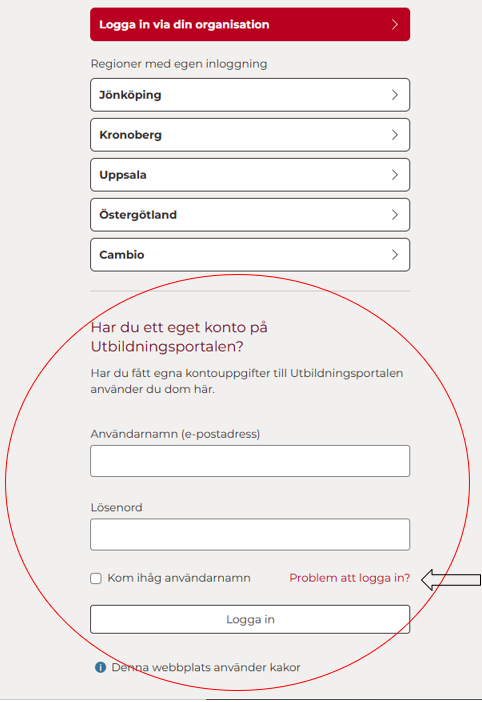482x702 pixels.
Task: Open the Problem att logga in? link
Action: click(350, 578)
